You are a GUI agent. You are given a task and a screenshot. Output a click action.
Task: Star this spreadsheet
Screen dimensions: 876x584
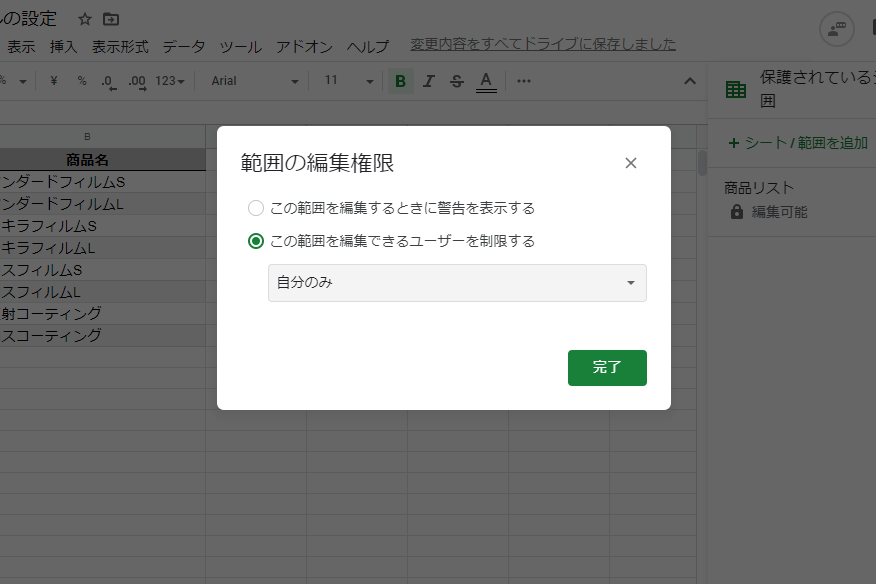86,18
